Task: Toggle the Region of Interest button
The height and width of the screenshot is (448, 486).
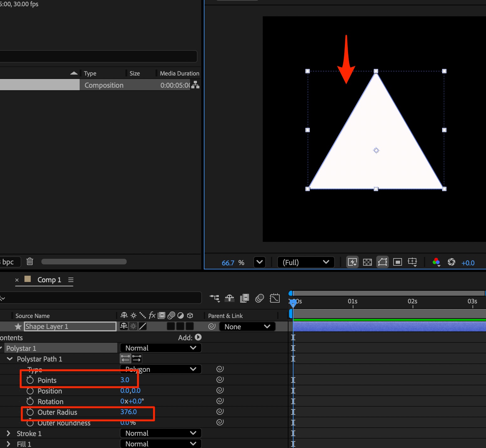Action: click(397, 262)
